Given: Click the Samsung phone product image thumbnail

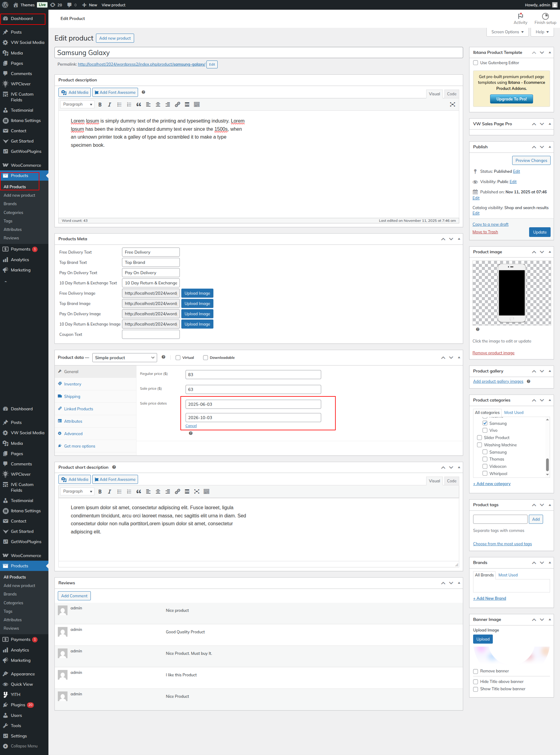Looking at the screenshot, I should 511,293.
